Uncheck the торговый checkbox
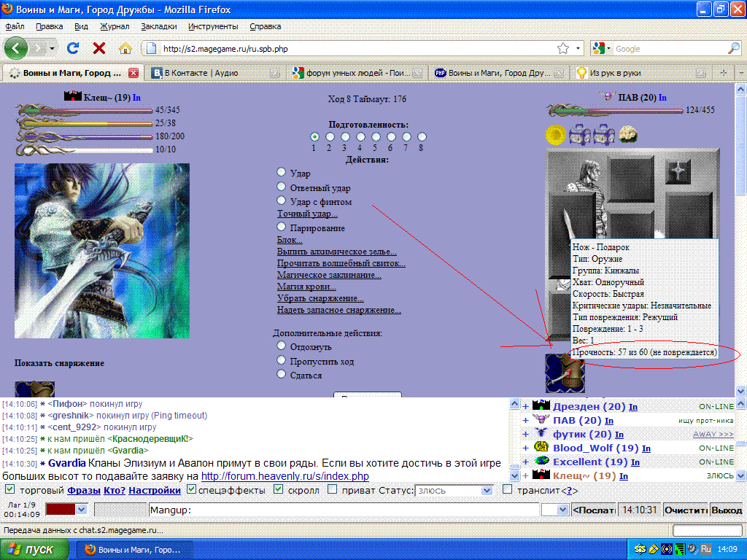The image size is (747, 560). (9, 489)
